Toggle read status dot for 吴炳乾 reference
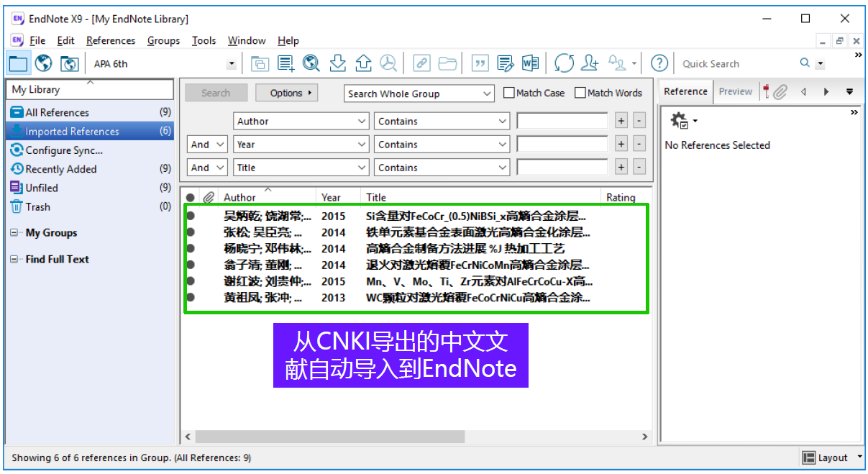 [191, 216]
